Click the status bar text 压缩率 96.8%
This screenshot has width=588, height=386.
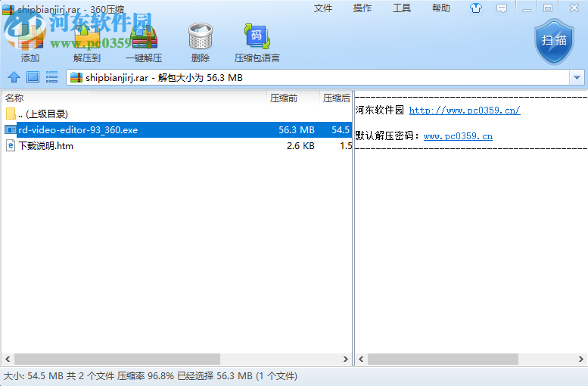tap(145, 376)
